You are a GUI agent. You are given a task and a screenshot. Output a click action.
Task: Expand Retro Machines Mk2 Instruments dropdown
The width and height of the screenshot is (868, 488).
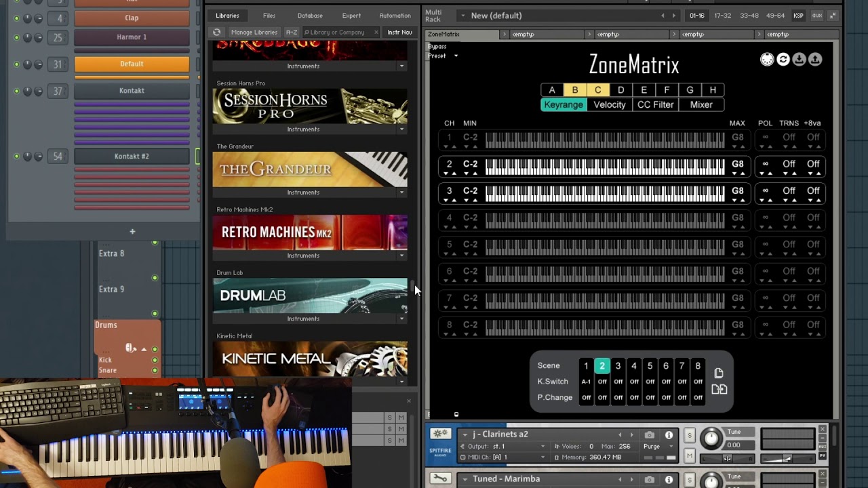[401, 256]
